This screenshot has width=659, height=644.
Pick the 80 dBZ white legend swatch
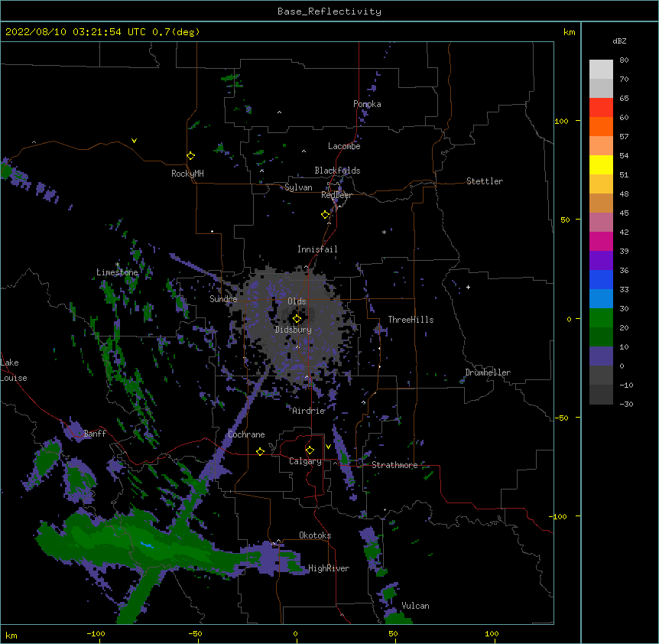click(601, 70)
